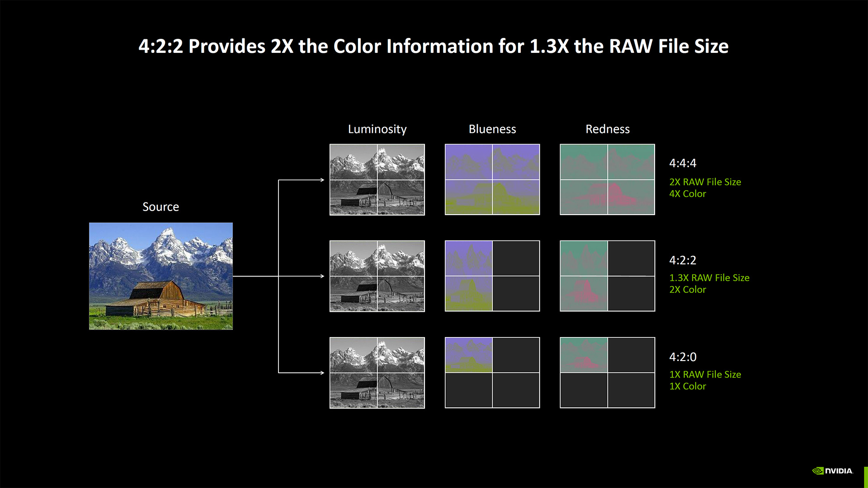Viewport: 868px width, 488px height.
Task: Select the 'Source' label text
Action: coord(161,206)
